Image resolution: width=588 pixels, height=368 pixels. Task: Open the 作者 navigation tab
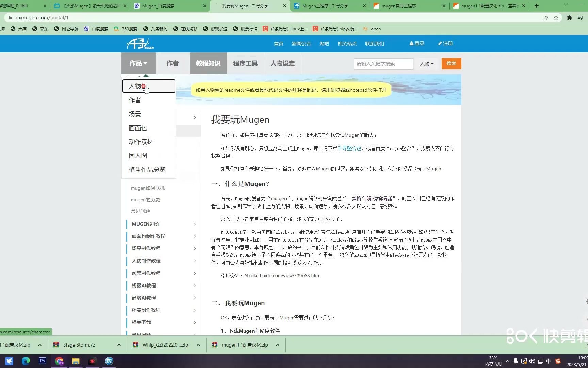(173, 63)
